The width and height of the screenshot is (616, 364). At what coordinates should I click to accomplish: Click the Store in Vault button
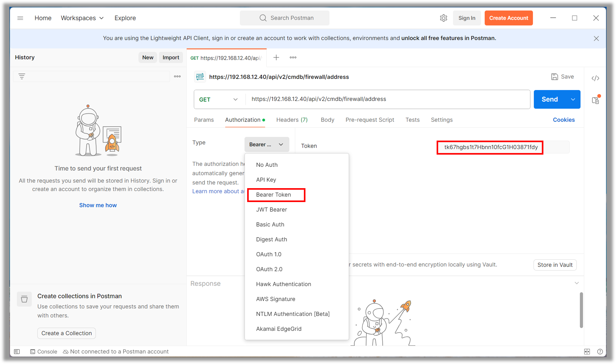pyautogui.click(x=555, y=265)
